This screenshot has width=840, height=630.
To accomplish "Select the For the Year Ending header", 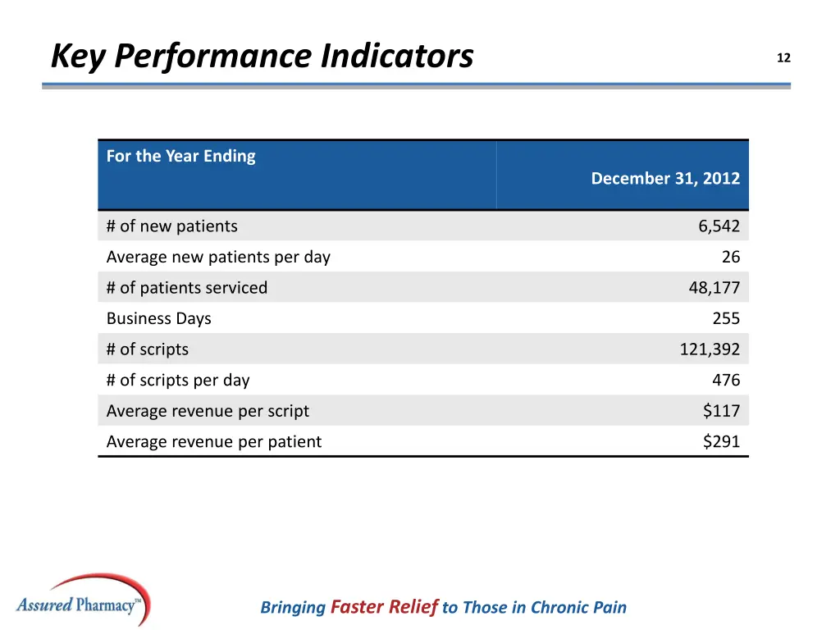I will tap(181, 156).
